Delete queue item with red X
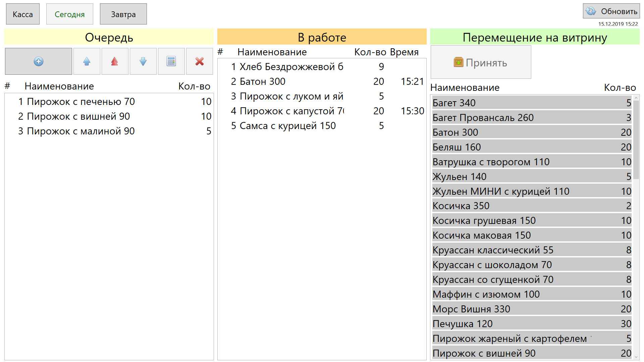 click(200, 61)
